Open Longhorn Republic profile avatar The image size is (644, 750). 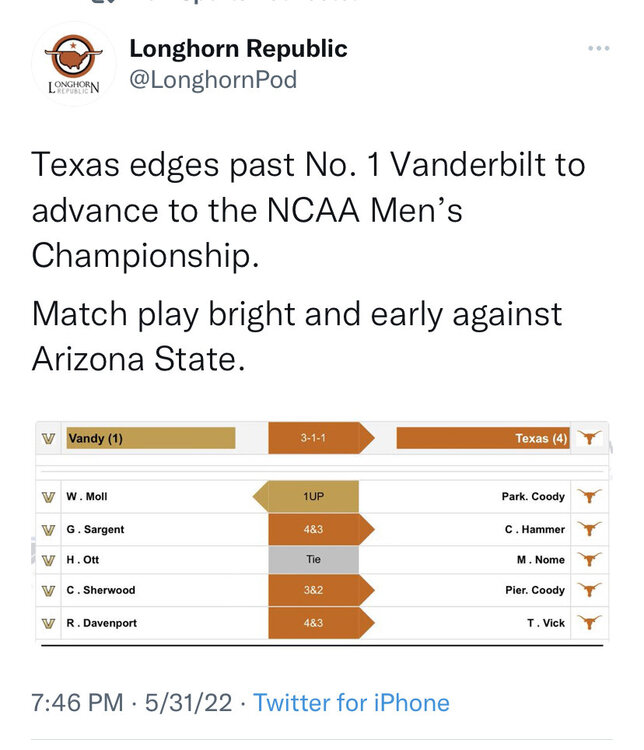(73, 63)
